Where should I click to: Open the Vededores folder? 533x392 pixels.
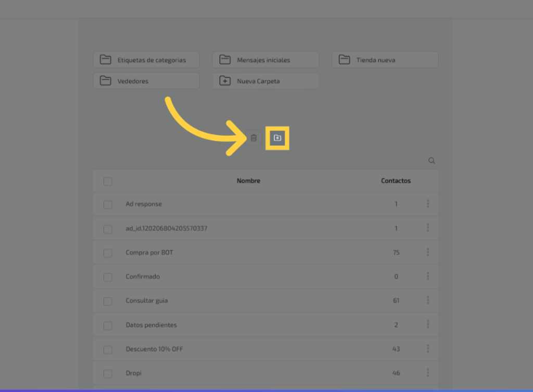pos(146,81)
